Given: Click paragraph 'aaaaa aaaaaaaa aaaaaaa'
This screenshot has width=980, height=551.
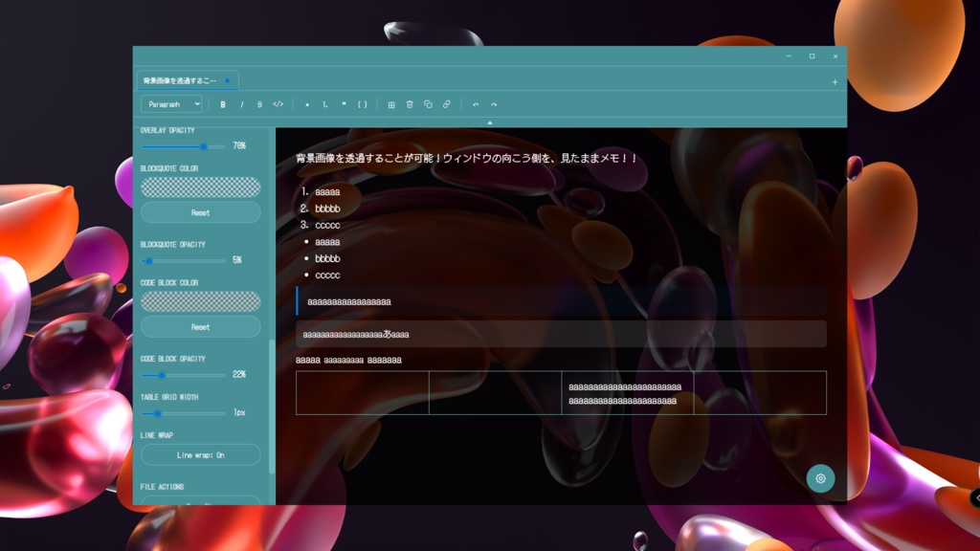Looking at the screenshot, I should coord(348,360).
